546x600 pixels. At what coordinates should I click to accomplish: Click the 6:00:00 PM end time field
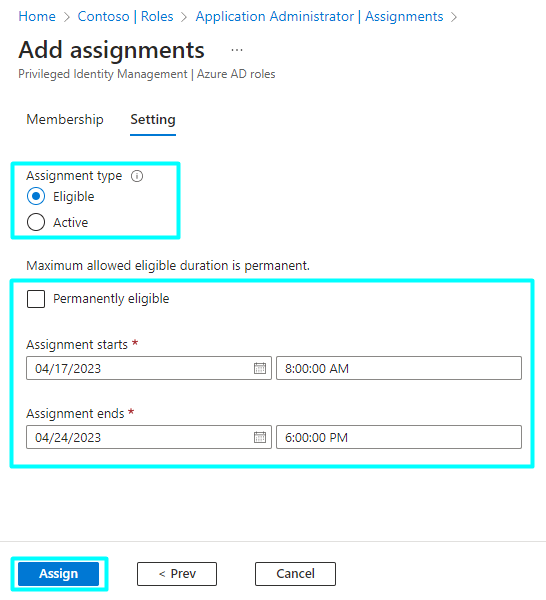(399, 437)
